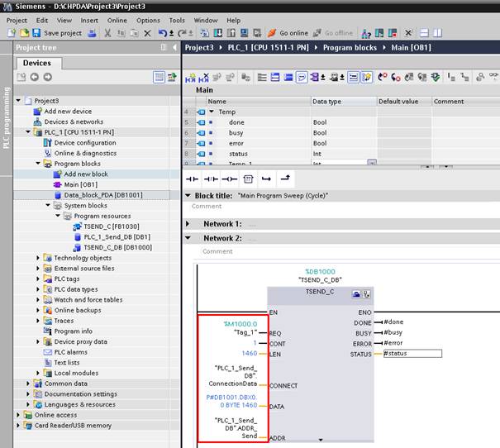Click the close branch icon

[x=285, y=179]
